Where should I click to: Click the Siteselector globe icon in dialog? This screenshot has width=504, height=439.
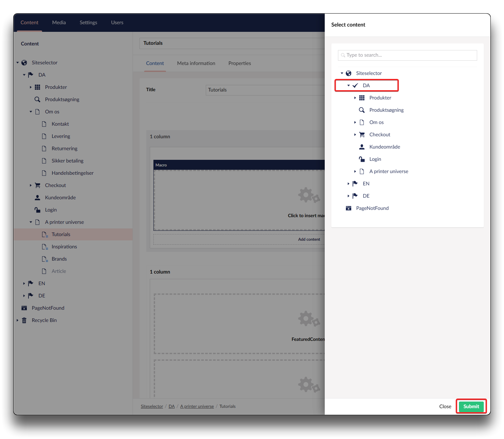(x=349, y=73)
